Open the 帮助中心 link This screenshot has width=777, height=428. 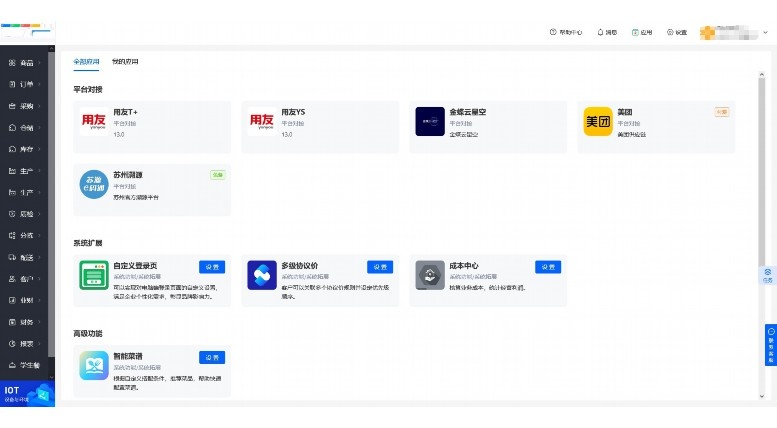(566, 32)
